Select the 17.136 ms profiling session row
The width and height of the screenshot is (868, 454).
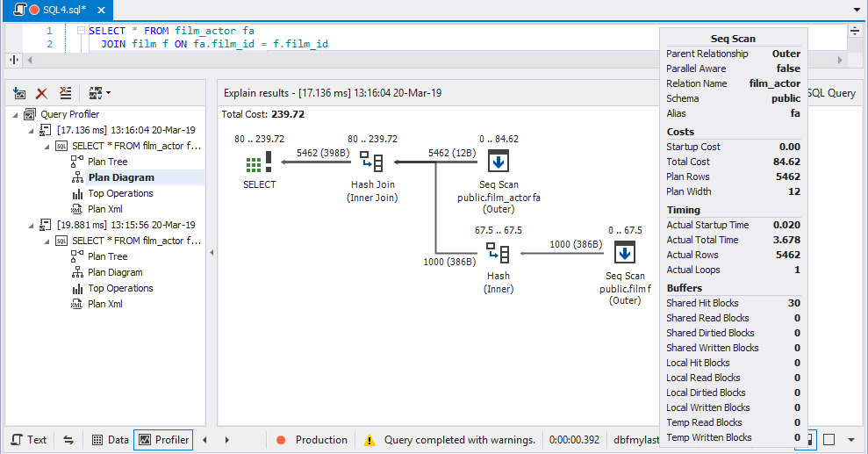(126, 130)
